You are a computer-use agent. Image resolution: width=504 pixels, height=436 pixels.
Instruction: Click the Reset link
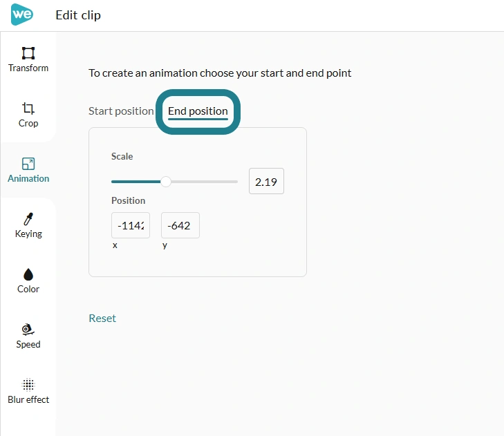point(102,318)
